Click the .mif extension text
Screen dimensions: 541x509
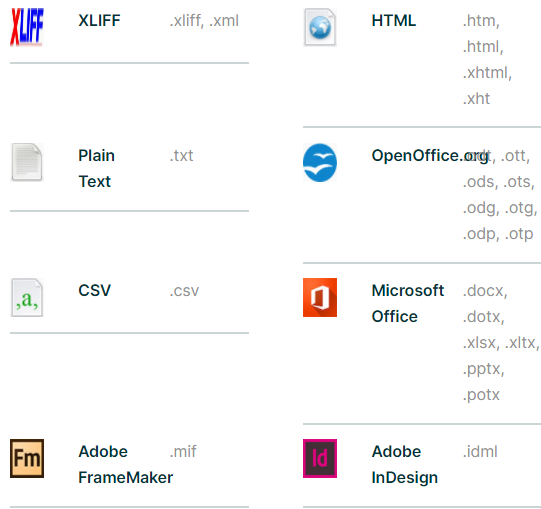click(x=183, y=452)
